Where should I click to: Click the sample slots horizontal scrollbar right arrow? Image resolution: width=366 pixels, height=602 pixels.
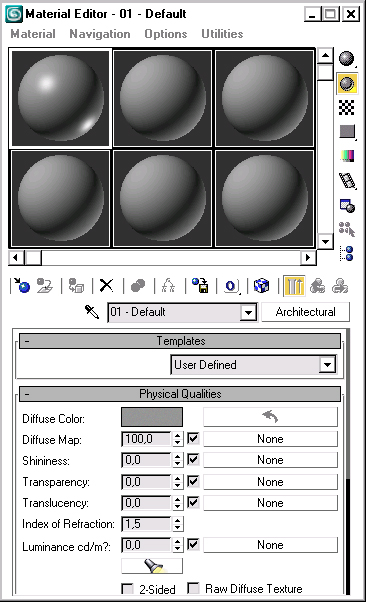(x=308, y=258)
